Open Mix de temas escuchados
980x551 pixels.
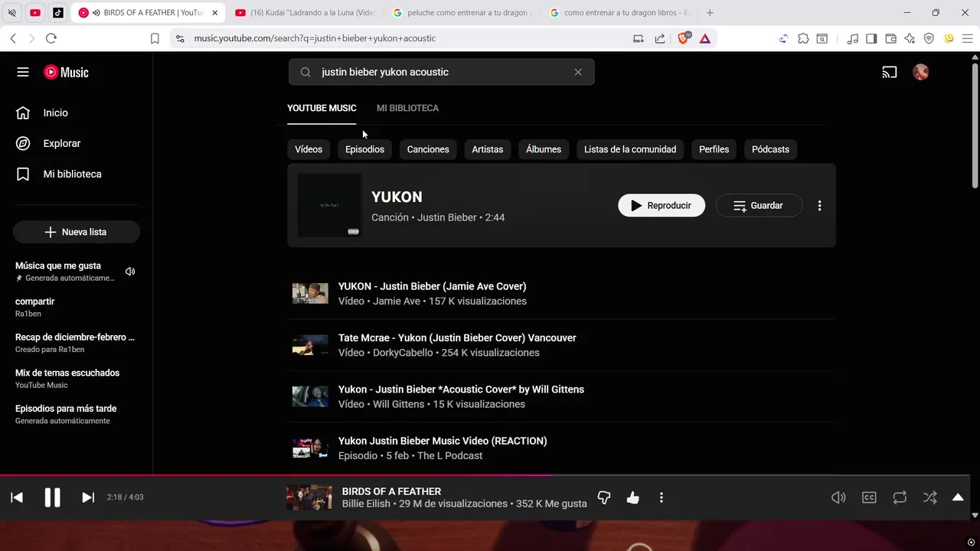click(x=67, y=378)
